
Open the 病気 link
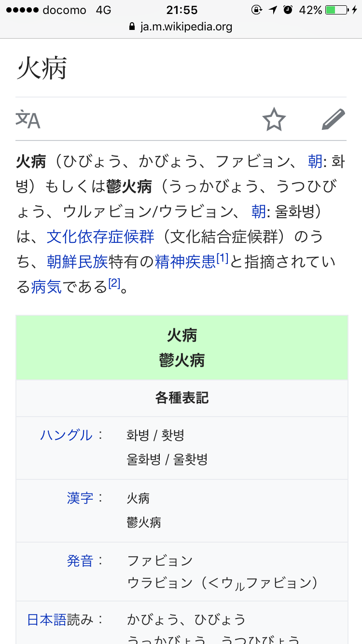(46, 287)
